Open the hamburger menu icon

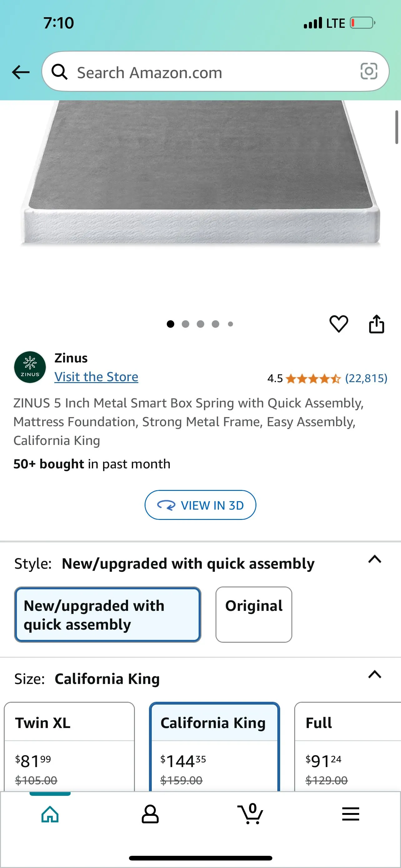[350, 814]
